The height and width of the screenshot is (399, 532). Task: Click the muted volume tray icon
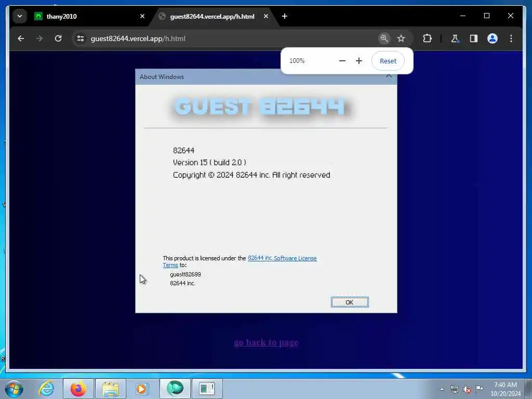coord(467,390)
